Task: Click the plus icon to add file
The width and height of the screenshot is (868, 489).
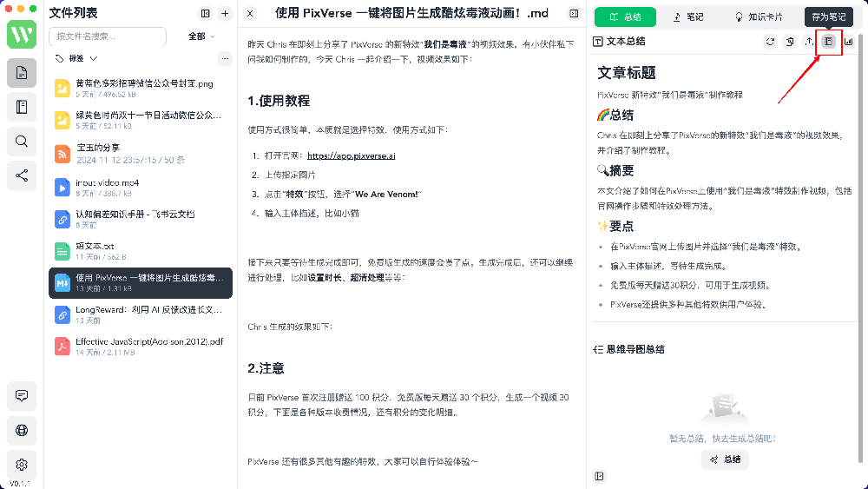Action: [225, 13]
